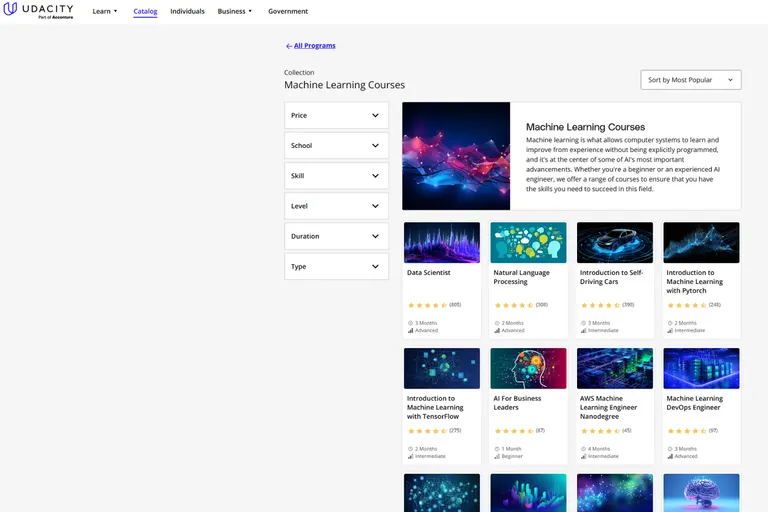Expand the Duration filter
Image resolution: width=768 pixels, height=512 pixels.
[336, 236]
